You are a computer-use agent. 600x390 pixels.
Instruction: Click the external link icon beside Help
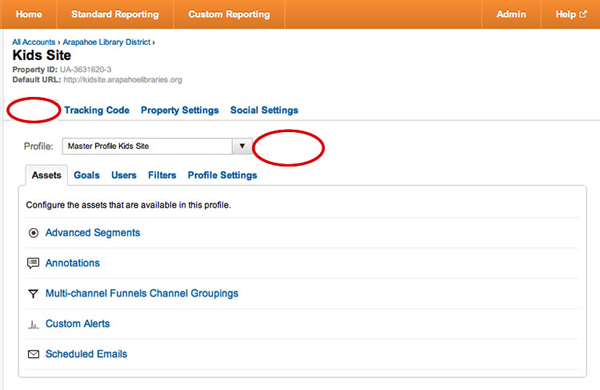(x=583, y=14)
